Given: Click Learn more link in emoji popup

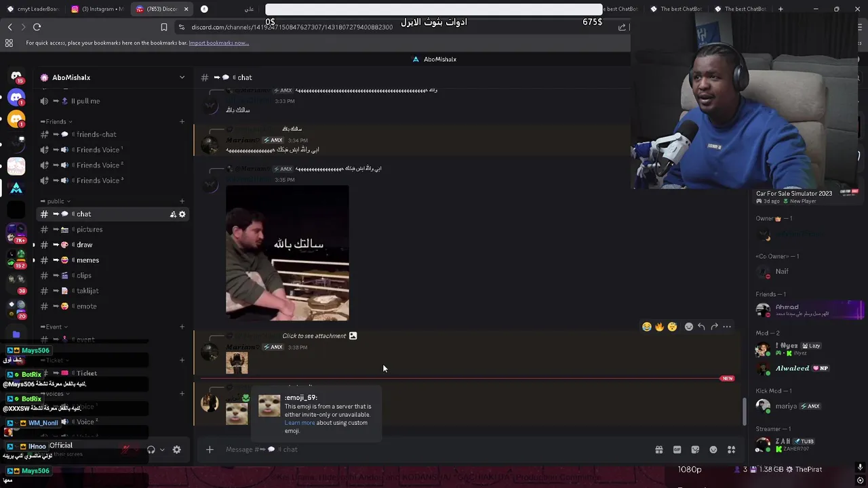Looking at the screenshot, I should tap(300, 423).
